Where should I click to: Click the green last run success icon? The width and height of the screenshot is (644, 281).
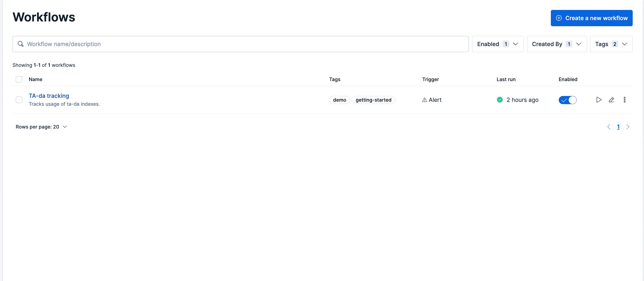point(500,100)
